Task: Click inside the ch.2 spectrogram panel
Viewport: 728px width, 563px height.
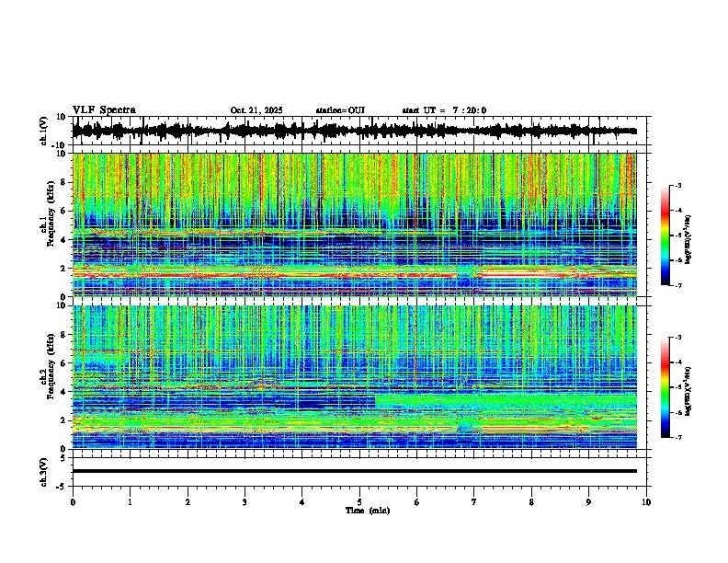Action: click(354, 377)
